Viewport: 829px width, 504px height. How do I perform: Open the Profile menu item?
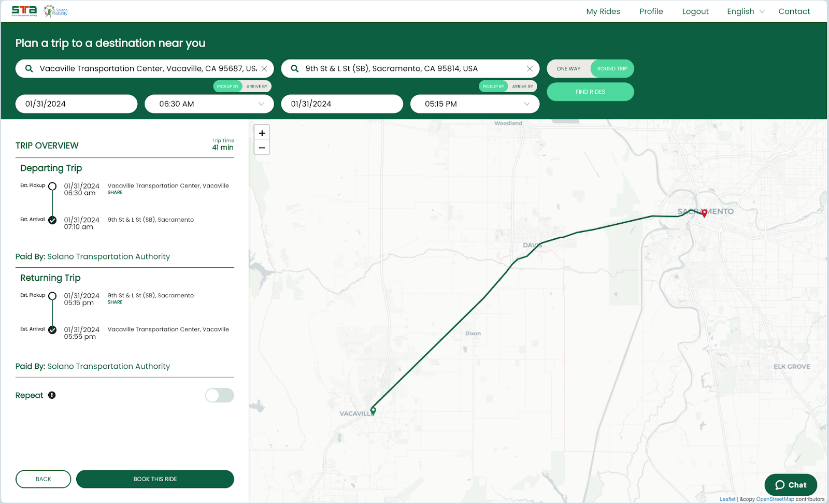pos(651,11)
